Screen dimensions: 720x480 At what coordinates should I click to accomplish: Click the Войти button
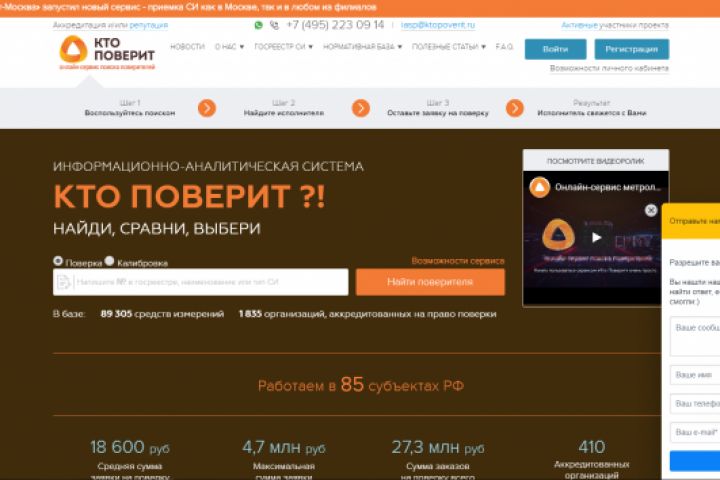556,49
